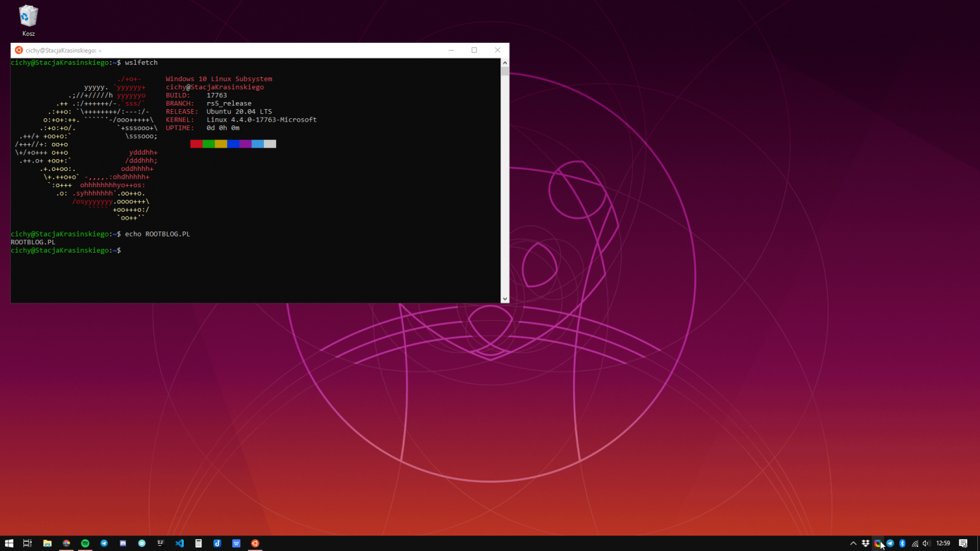Open the blue J app beside Calculator
This screenshot has width=980, height=551.
[x=217, y=543]
